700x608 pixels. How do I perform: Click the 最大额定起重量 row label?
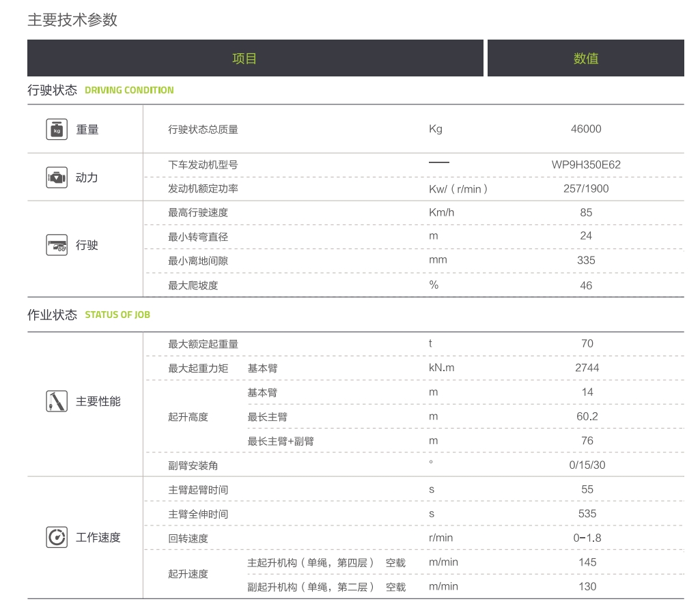click(203, 345)
